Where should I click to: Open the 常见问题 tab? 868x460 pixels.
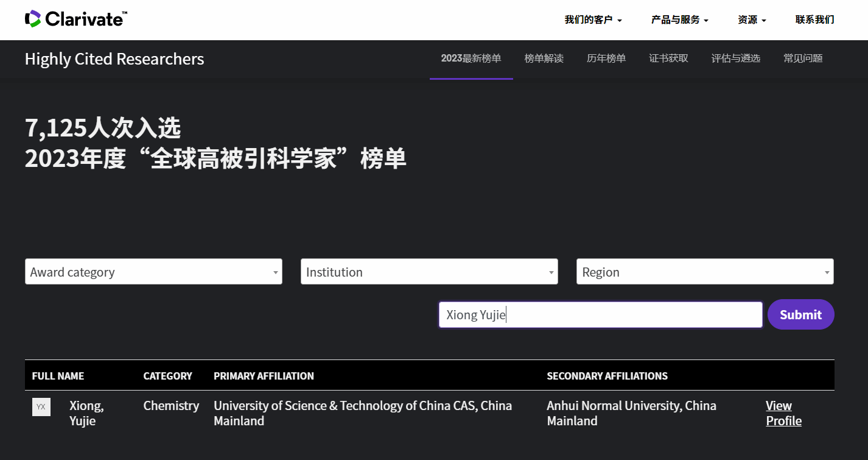tap(803, 59)
